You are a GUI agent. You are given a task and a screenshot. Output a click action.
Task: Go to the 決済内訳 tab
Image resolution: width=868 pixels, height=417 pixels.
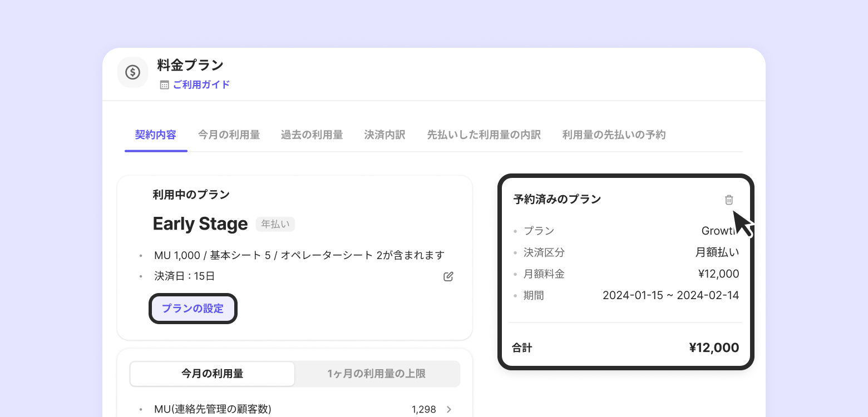click(x=384, y=135)
